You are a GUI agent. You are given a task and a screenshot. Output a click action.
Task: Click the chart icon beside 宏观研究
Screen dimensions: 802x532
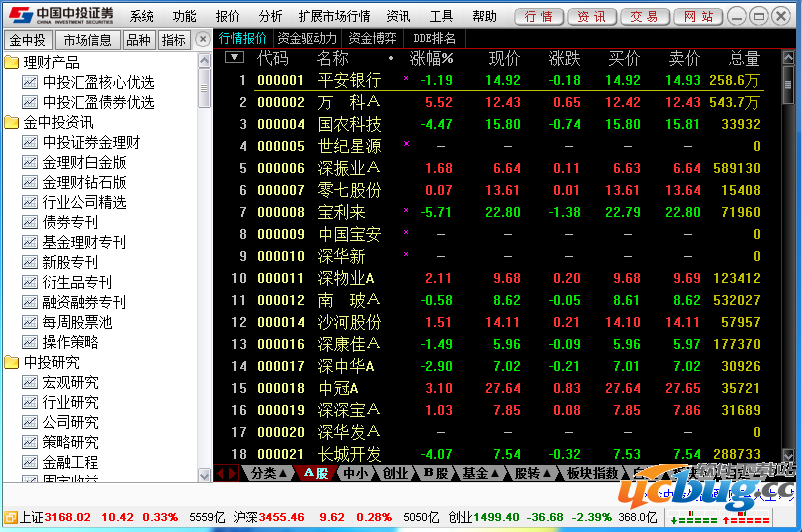tap(30, 382)
